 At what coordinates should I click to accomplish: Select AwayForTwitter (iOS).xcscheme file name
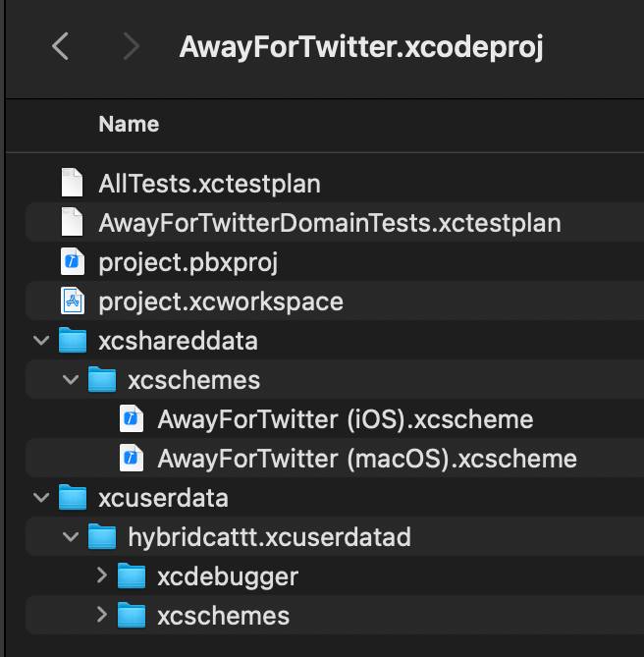pos(345,419)
